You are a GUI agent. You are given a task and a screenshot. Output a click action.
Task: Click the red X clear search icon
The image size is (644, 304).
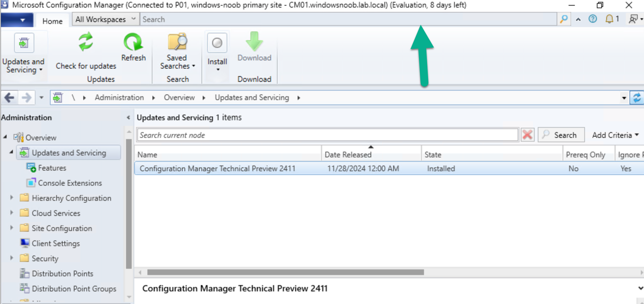(527, 135)
